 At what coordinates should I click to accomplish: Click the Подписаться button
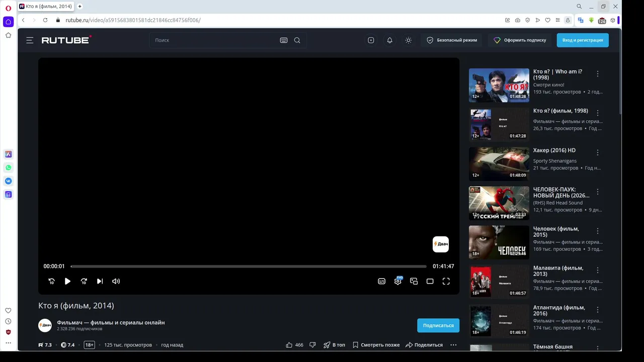(438, 325)
